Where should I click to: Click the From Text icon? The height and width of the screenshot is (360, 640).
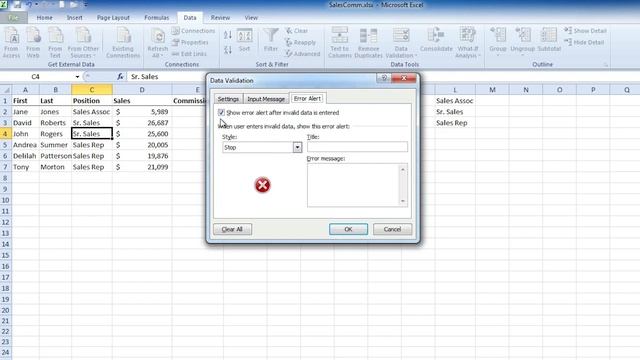(x=55, y=42)
